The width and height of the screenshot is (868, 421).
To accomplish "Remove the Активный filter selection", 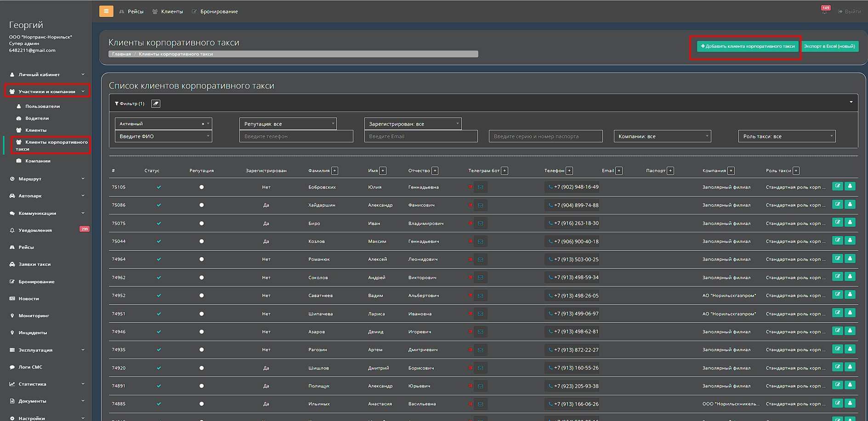I will click(203, 124).
